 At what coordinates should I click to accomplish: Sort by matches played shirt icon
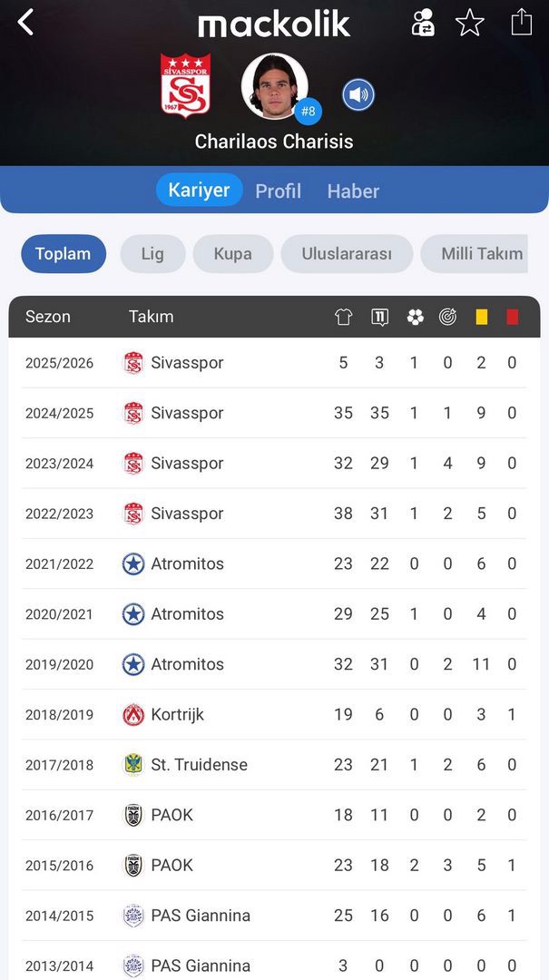(x=343, y=317)
